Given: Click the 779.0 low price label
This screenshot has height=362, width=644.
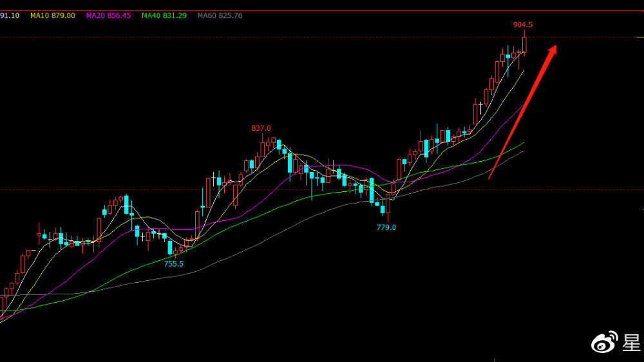Looking at the screenshot, I should coord(386,227).
